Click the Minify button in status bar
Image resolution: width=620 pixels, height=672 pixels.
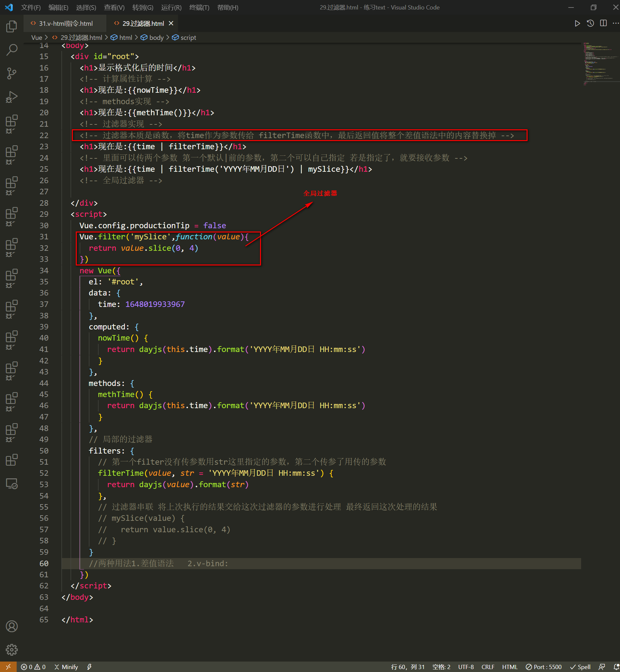tap(66, 667)
